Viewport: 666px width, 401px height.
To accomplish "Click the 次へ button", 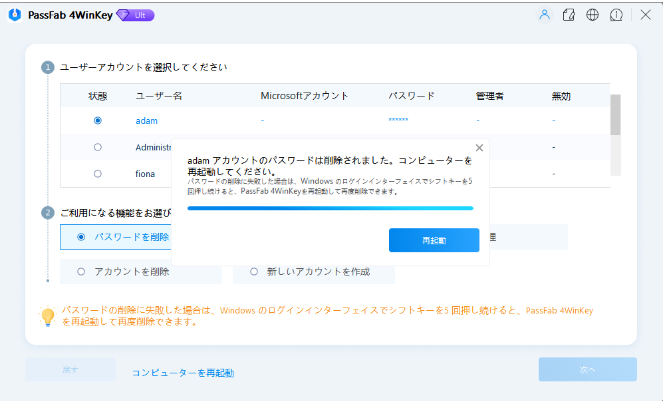I will pos(587,370).
